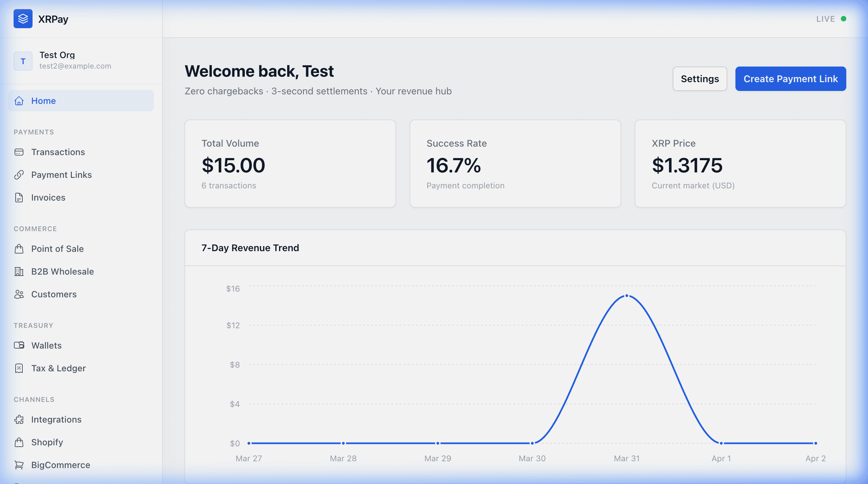
Task: Open the Wallets icon in Treasury
Action: coord(19,346)
